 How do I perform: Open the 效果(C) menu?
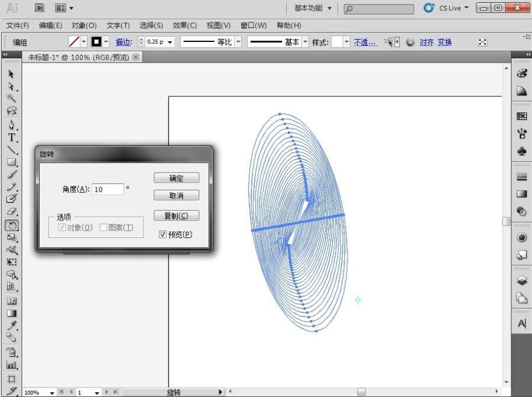coord(184,25)
